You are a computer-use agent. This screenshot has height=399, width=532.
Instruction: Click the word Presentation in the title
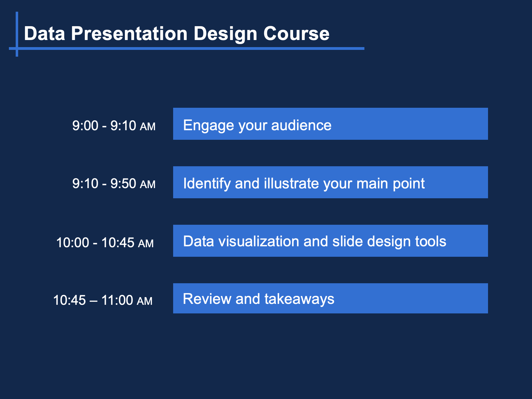pos(129,33)
